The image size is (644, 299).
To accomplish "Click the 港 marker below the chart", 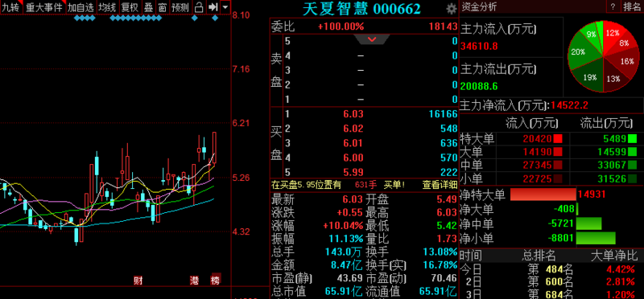I will 194,281.
